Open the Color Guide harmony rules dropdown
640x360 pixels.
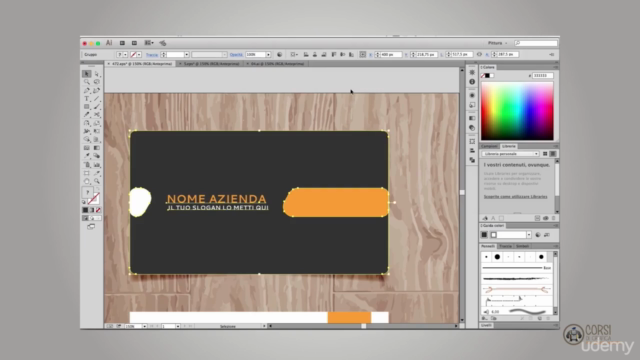529,235
